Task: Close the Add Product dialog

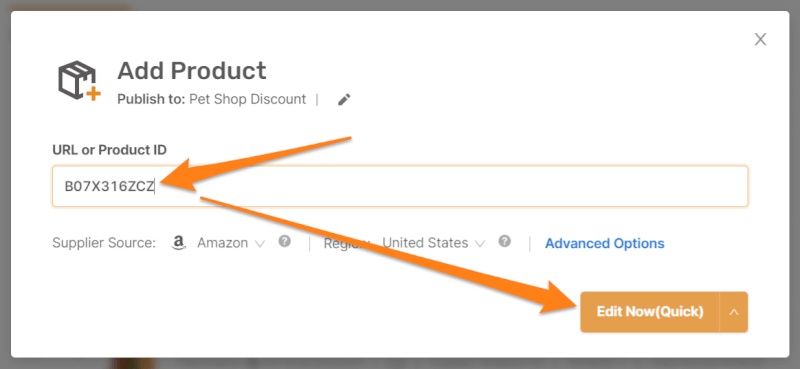Action: click(760, 39)
